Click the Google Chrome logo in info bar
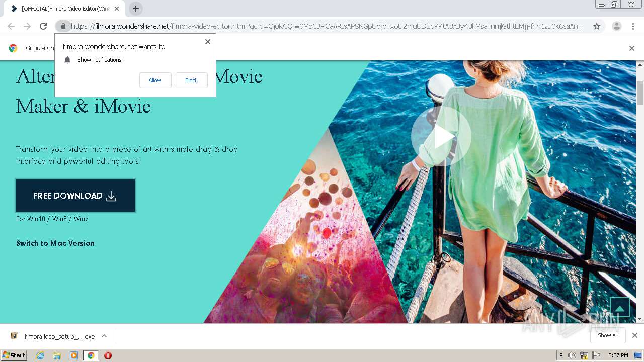 (13, 48)
